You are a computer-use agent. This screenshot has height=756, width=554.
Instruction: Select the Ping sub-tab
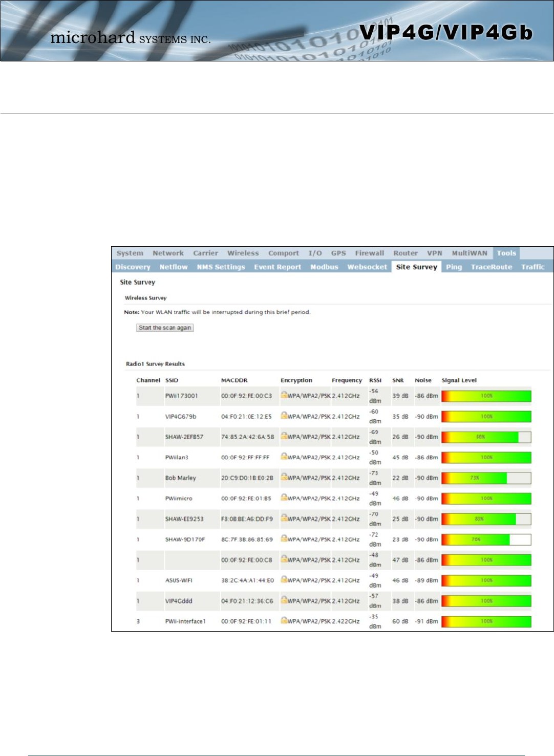454,267
